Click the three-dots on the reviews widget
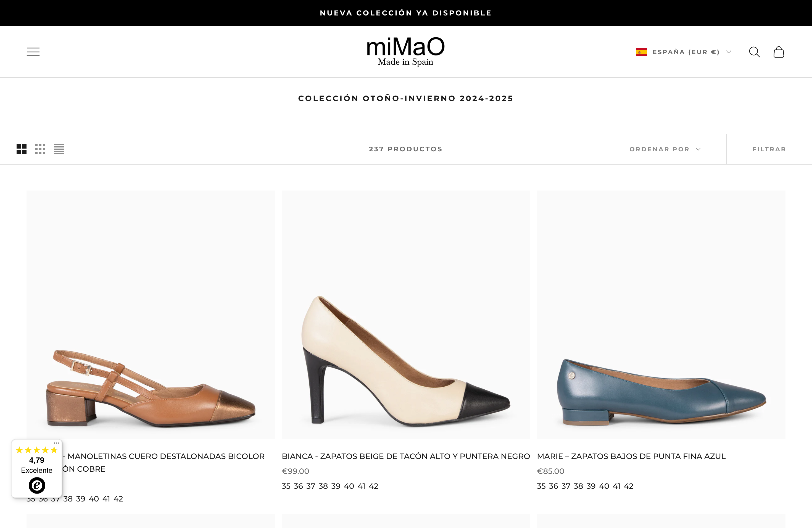812x528 pixels. (x=56, y=443)
